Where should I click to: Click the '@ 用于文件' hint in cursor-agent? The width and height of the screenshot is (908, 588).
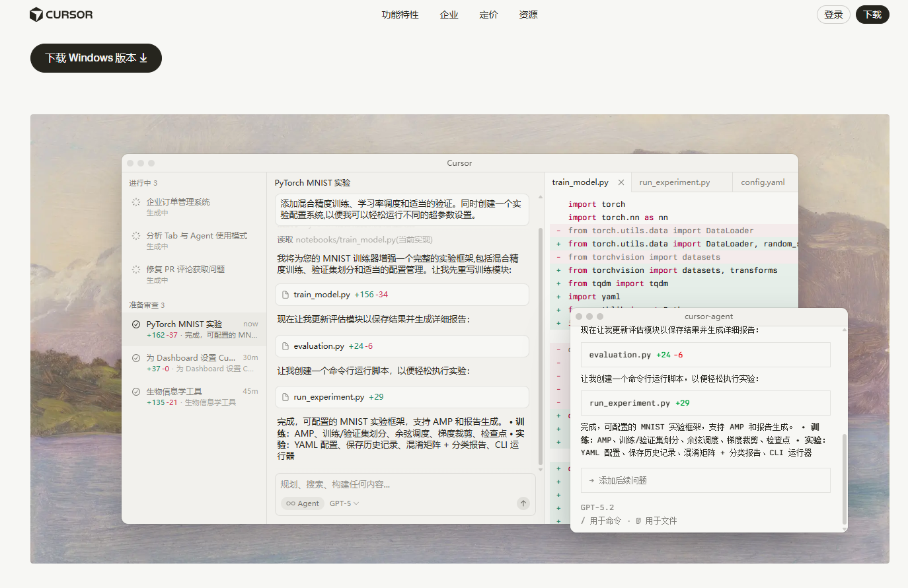click(x=656, y=521)
